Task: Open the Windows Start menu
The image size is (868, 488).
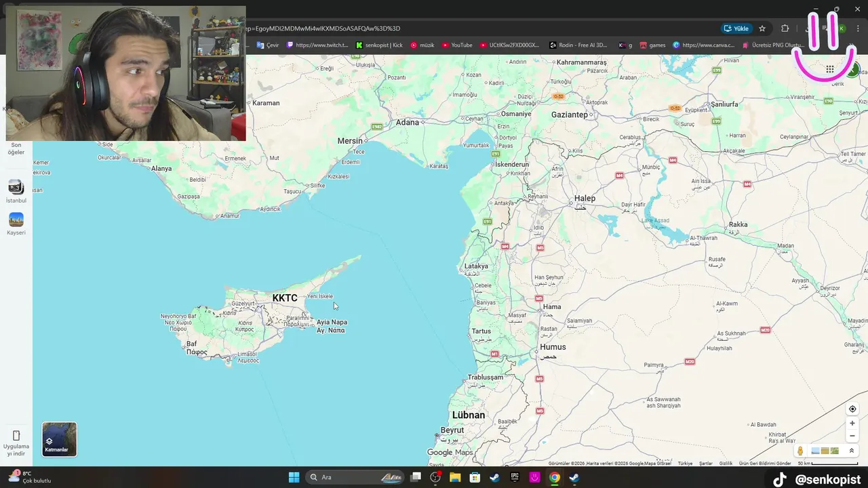Action: (294, 477)
